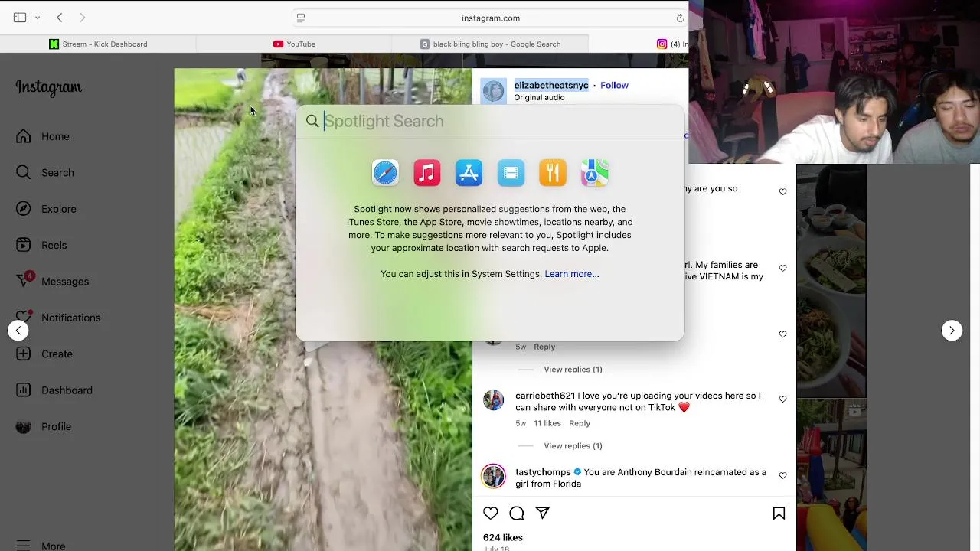The image size is (980, 551).
Task: Create a new post
Action: click(x=44, y=354)
